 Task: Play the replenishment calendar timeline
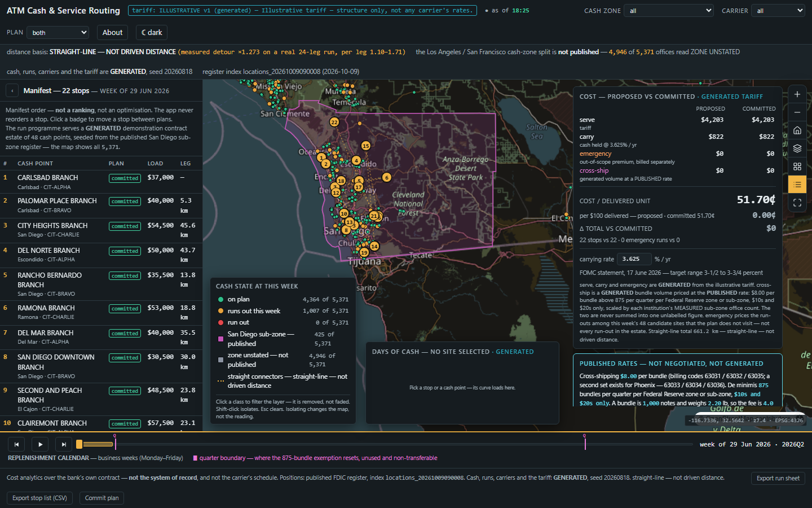click(x=40, y=444)
